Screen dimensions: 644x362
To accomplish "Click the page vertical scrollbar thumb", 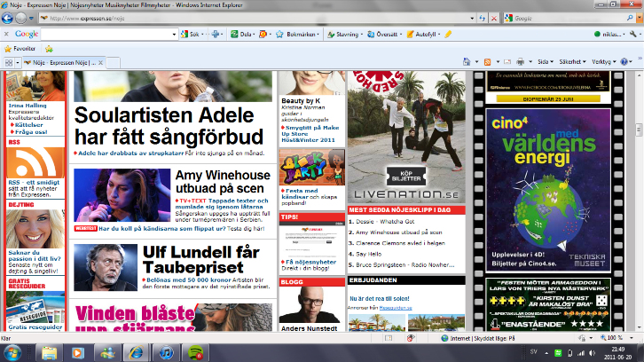I will click(x=639, y=130).
